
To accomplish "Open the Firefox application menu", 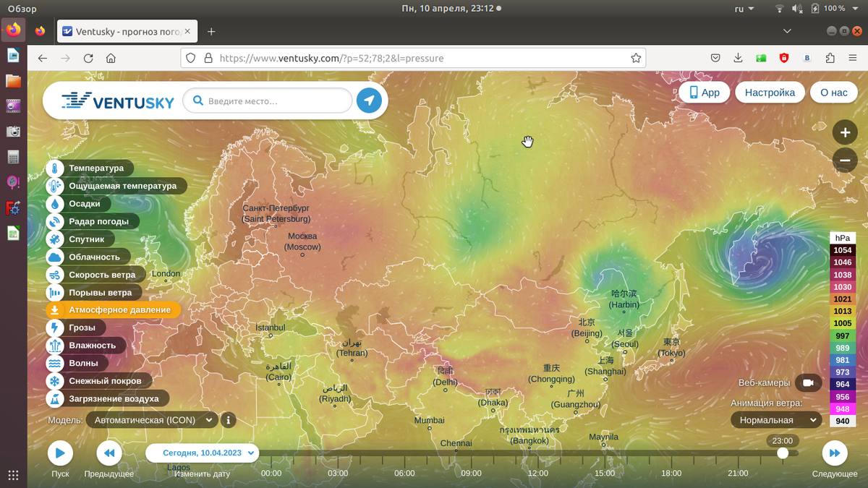I will 853,58.
